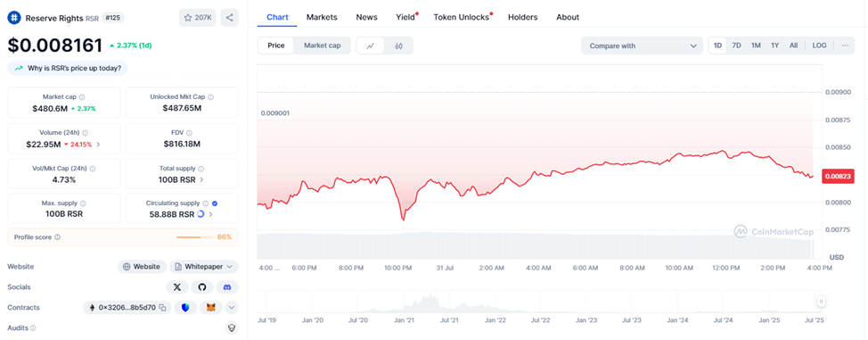Click the FDV info icon

[x=189, y=133]
